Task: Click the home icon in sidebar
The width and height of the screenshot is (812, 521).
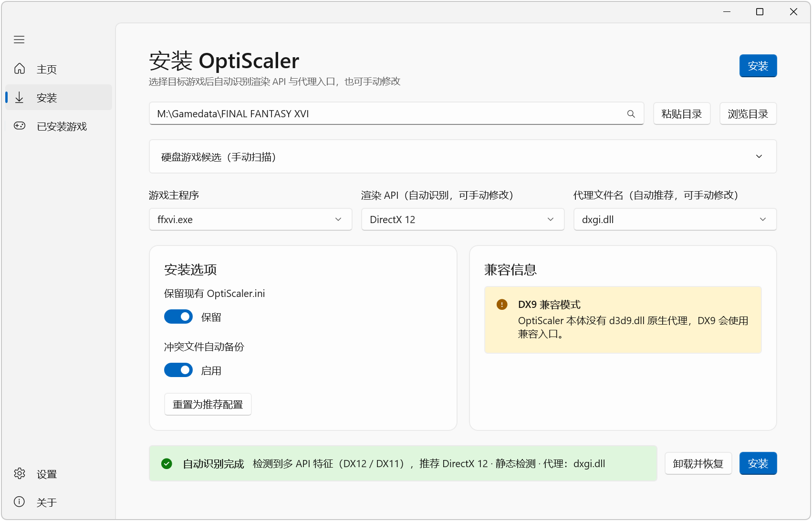Action: (x=20, y=69)
